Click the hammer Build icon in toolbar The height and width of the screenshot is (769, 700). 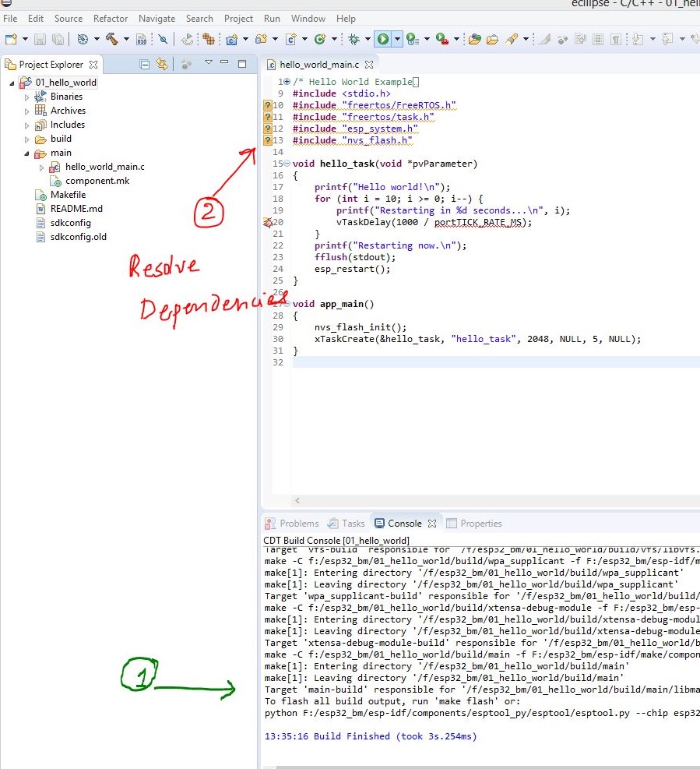111,38
